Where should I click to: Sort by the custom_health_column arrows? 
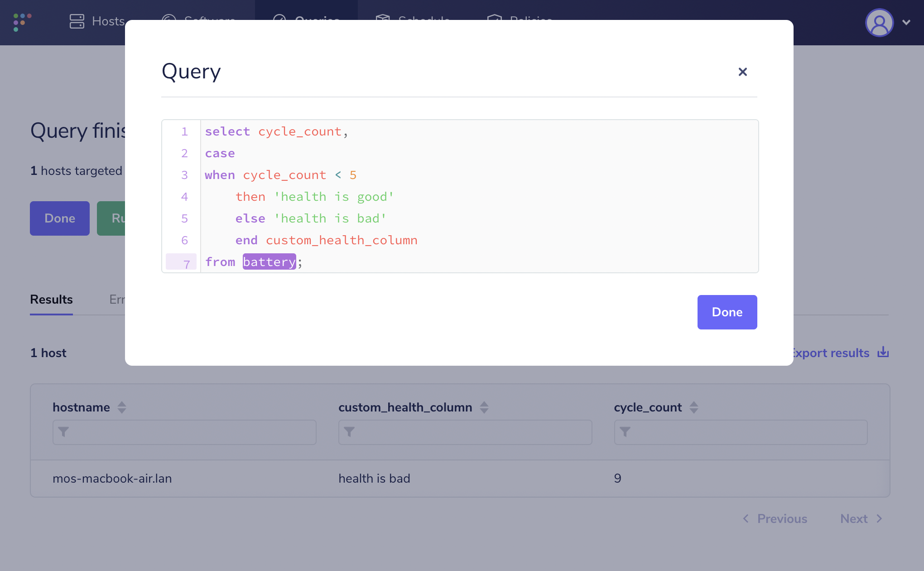click(x=484, y=407)
